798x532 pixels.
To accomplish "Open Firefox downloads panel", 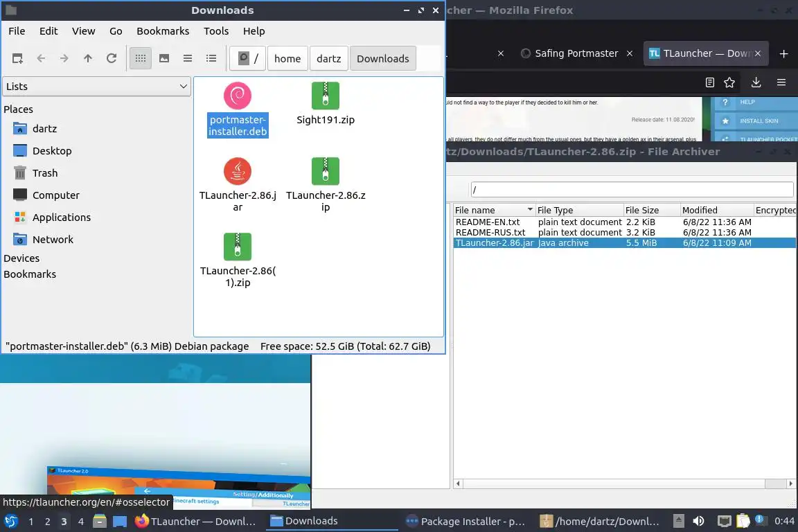I will tap(756, 82).
